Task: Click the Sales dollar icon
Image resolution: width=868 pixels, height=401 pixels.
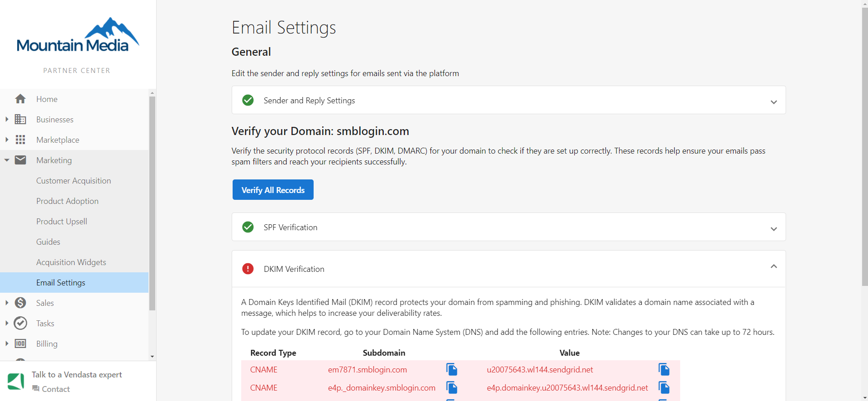Action: (x=20, y=303)
